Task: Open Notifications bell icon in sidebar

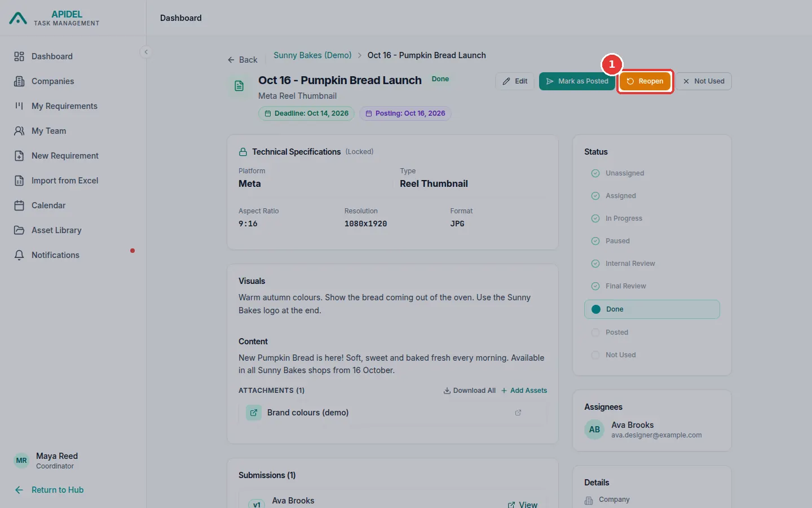Action: click(19, 255)
